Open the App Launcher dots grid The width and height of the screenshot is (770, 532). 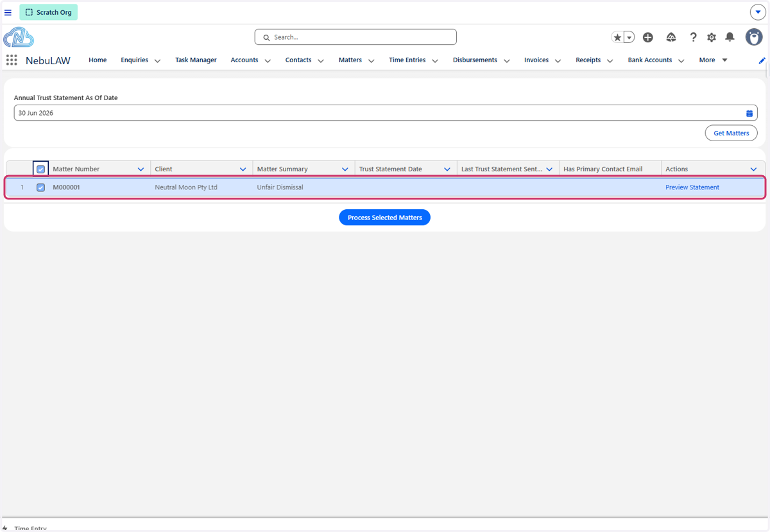(12, 60)
